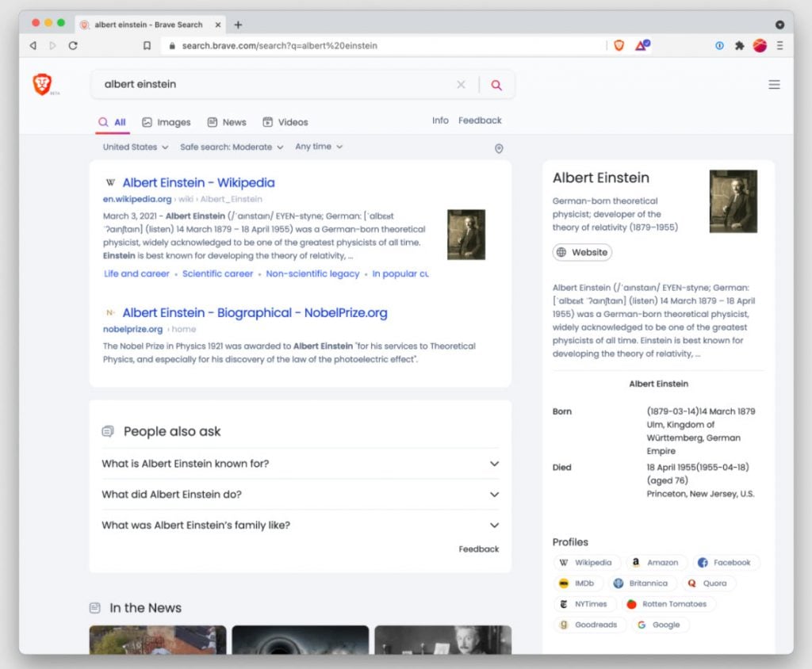Click the browser forward arrow
This screenshot has height=669, width=812.
coord(52,45)
